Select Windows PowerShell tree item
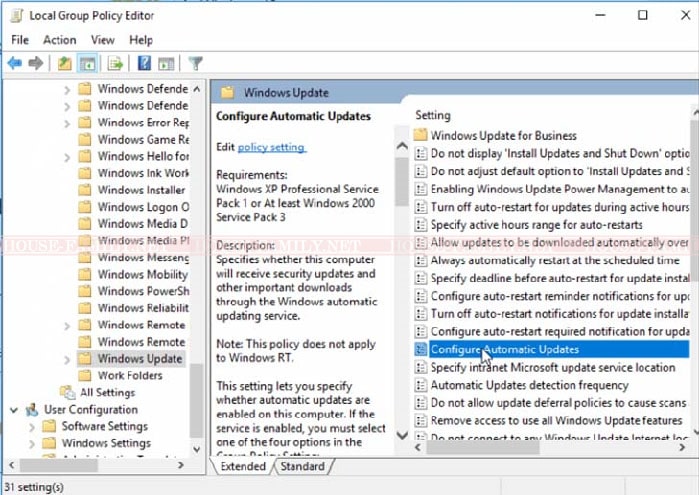The height and width of the screenshot is (495, 699). pyautogui.click(x=143, y=291)
